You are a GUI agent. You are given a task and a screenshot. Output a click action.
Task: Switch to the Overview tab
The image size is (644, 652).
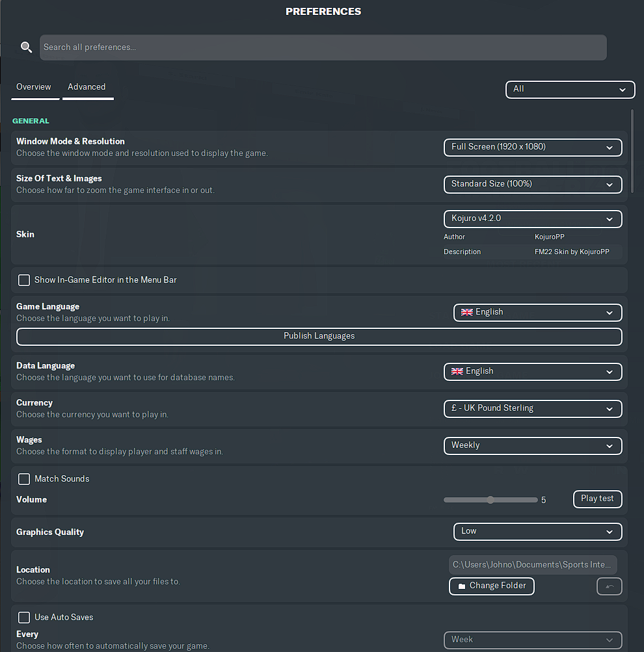(34, 87)
